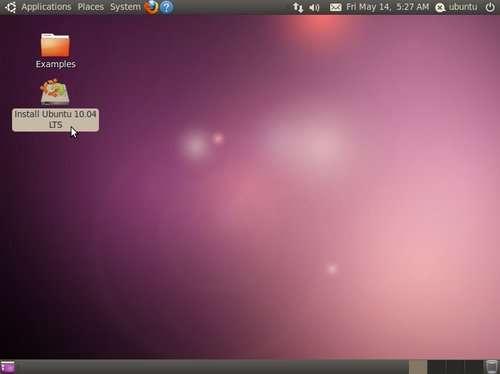Click the power shutdown icon
This screenshot has width=500, height=374.
pos(490,7)
